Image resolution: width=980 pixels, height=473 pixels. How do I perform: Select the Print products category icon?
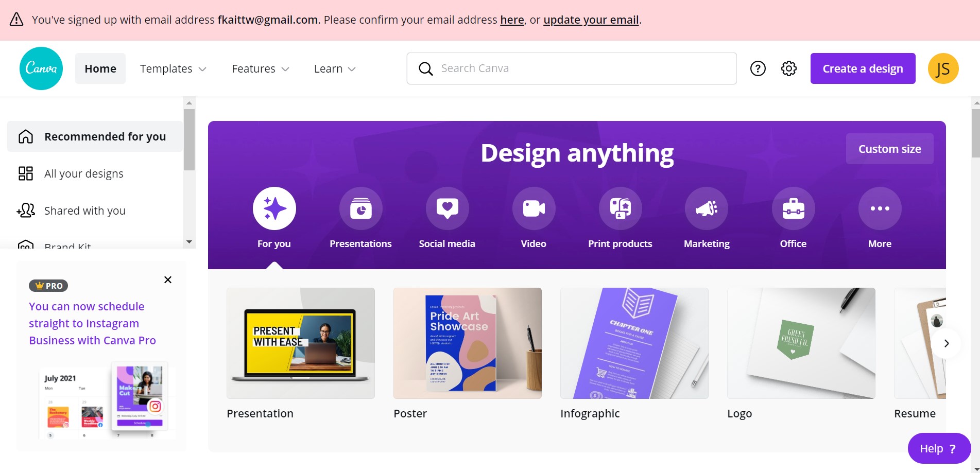coord(620,208)
